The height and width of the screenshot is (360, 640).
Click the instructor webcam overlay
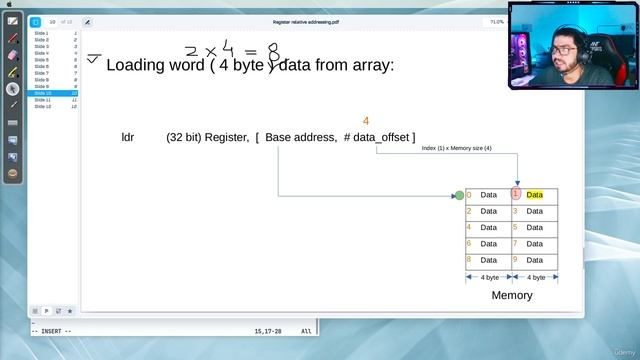click(573, 45)
